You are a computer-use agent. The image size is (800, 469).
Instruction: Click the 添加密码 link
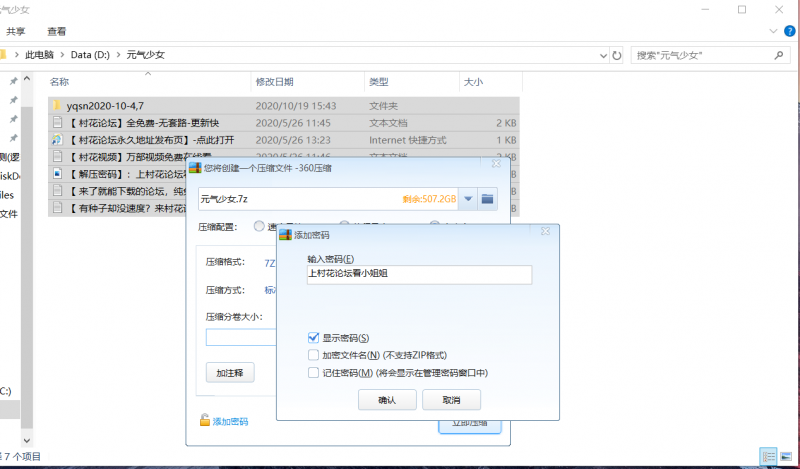pos(230,422)
